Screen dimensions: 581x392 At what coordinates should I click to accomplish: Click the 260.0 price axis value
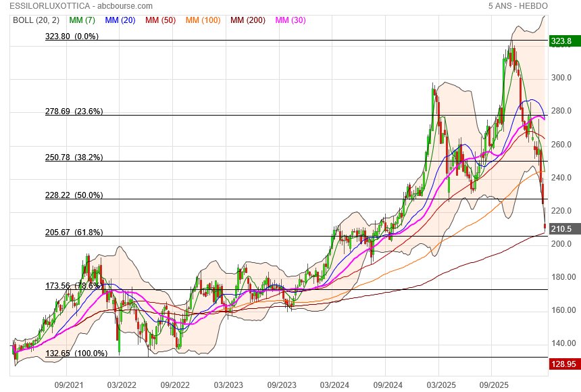click(561, 144)
